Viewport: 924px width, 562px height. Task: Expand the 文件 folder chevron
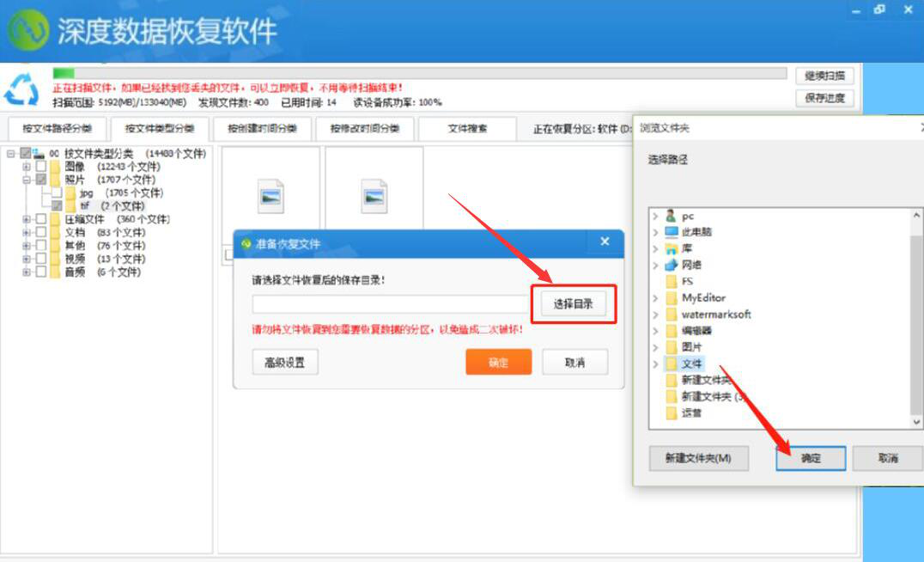(x=655, y=363)
